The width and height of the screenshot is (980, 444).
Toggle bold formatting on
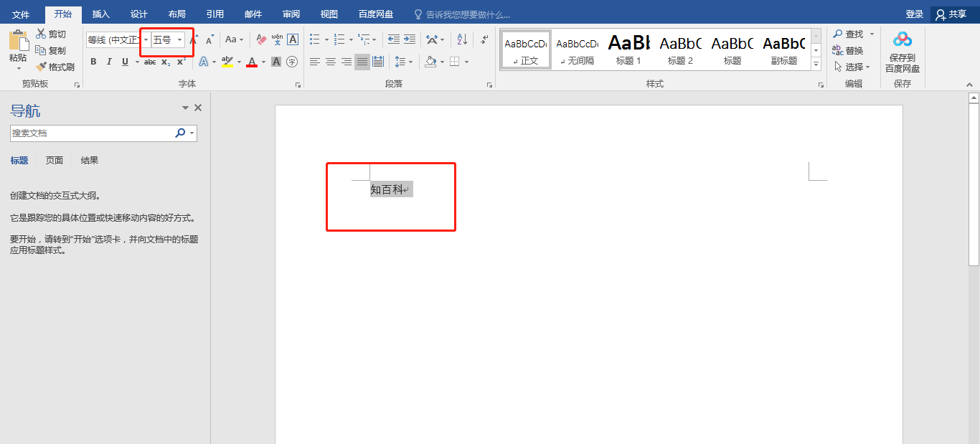[x=93, y=62]
